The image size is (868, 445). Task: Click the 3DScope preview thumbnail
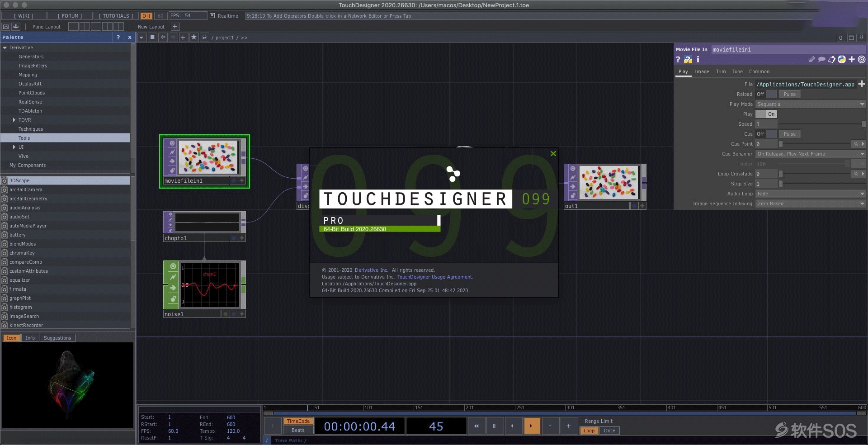pyautogui.click(x=68, y=385)
